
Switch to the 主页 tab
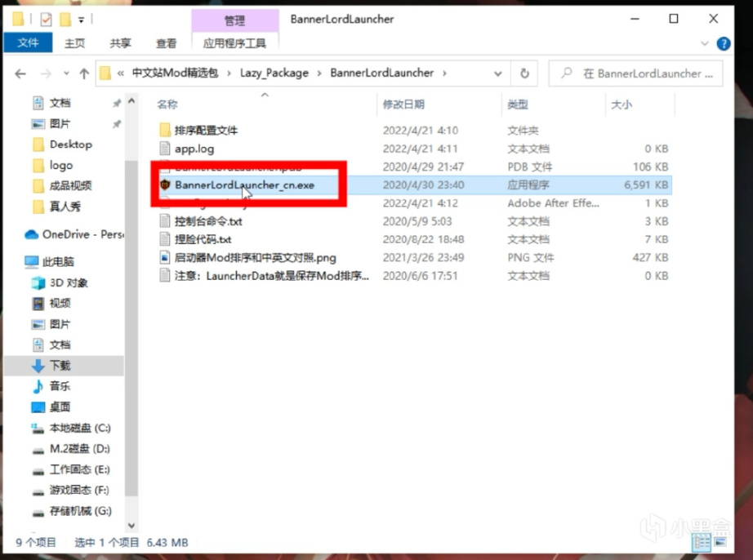[x=74, y=43]
